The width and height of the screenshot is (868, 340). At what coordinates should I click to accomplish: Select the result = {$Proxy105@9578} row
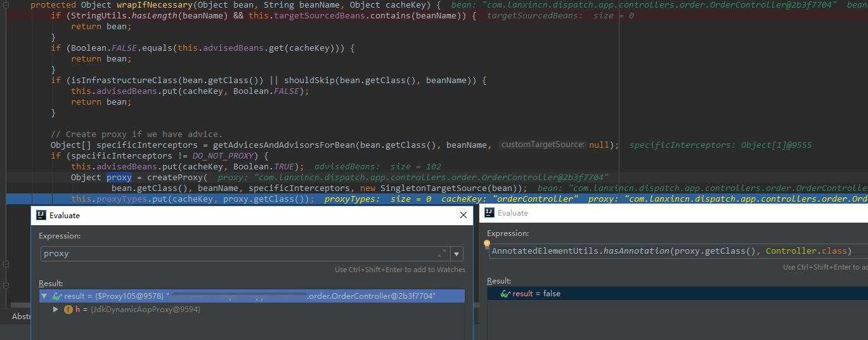point(252,296)
